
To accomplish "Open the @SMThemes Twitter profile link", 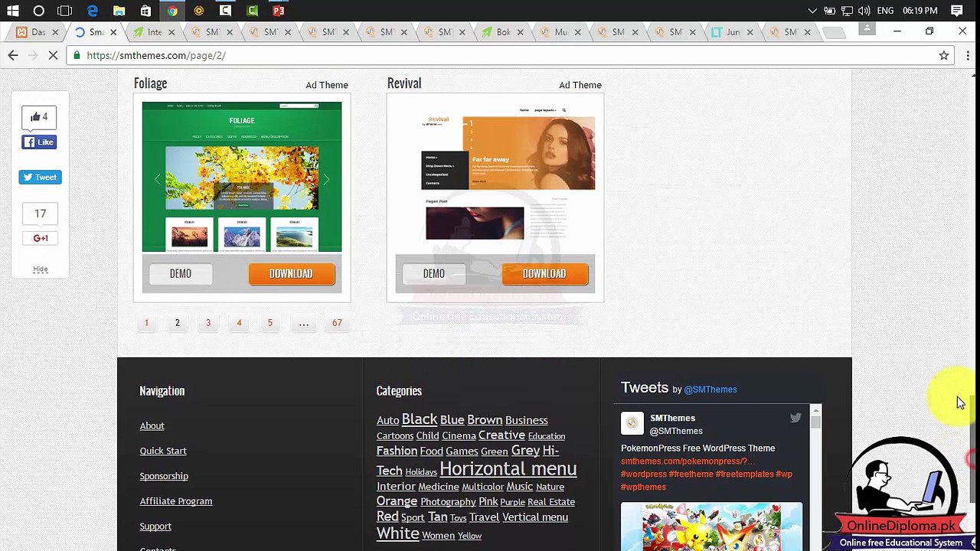I will tap(710, 390).
